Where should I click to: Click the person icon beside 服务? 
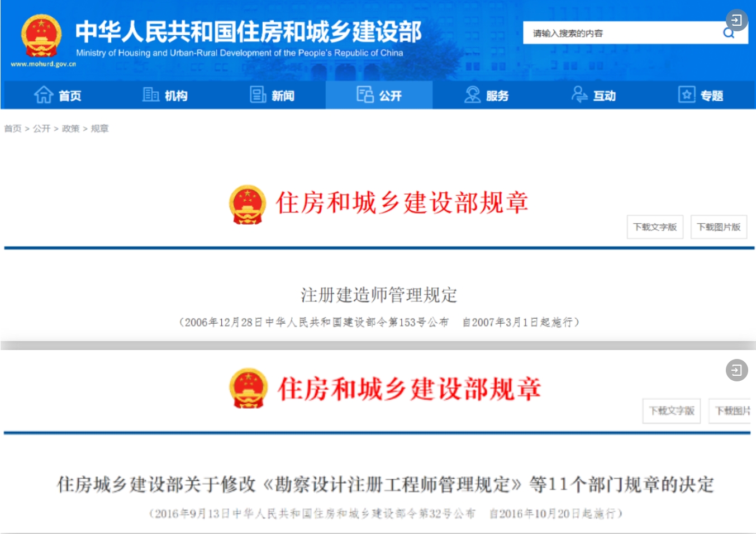coord(472,94)
